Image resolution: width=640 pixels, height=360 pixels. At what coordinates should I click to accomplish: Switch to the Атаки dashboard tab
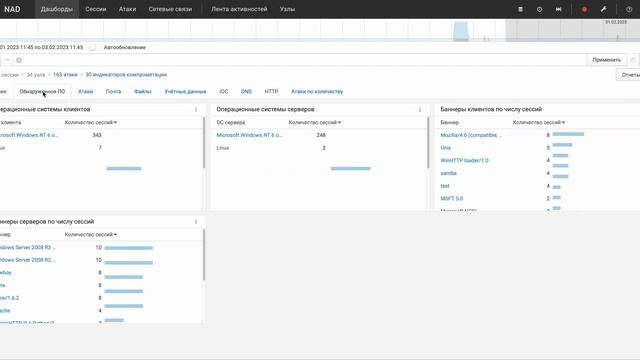(x=85, y=91)
